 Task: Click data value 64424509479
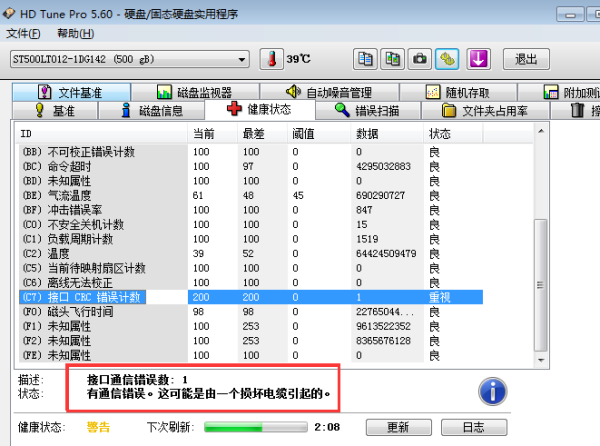(x=386, y=254)
